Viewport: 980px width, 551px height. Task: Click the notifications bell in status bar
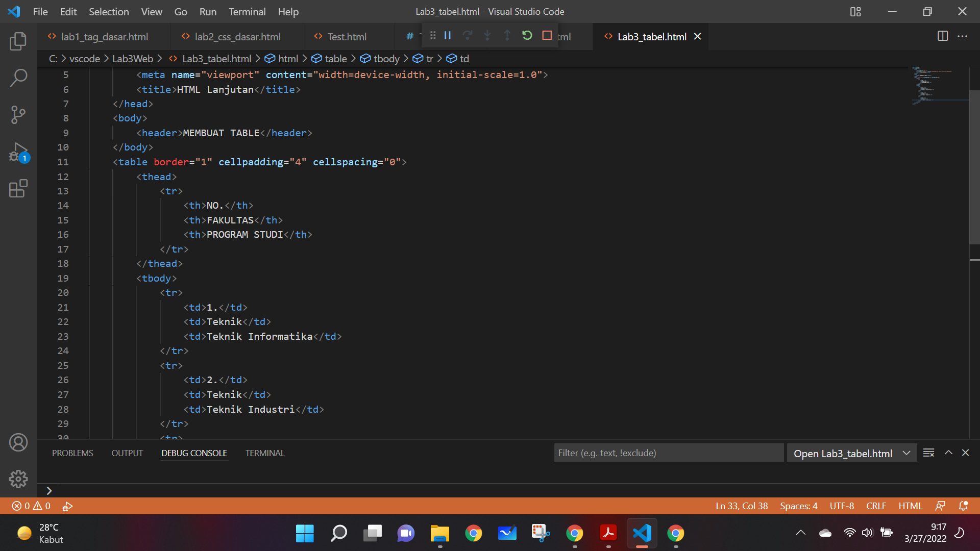[x=964, y=506]
